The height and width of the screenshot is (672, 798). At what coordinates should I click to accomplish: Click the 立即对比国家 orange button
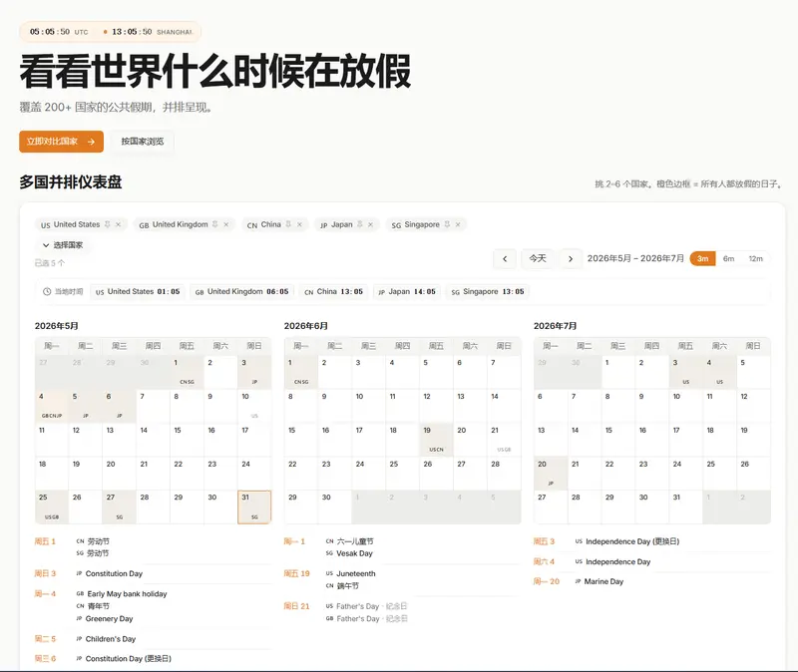point(62,142)
